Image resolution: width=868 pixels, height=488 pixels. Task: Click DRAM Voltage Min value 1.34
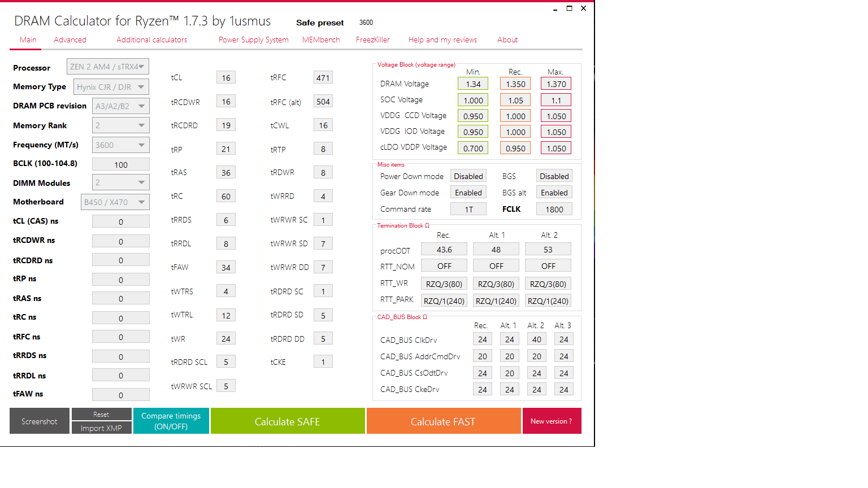coord(473,84)
